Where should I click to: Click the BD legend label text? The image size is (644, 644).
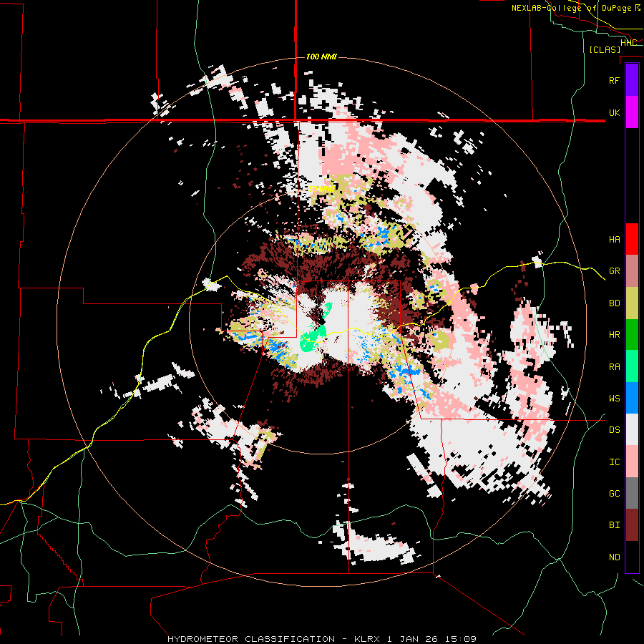(x=614, y=303)
